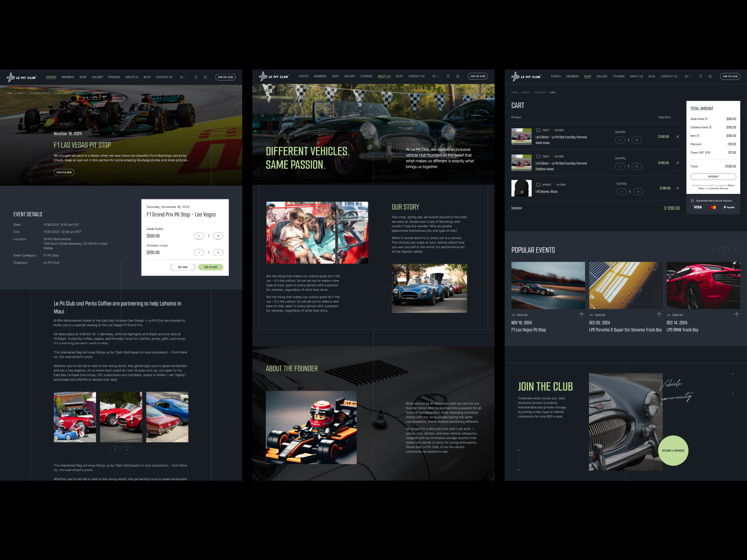This screenshot has height=560, width=747.
Task: Click the arrow icon on the LPC Porsche Sonoma Track Day card
Action: (659, 315)
